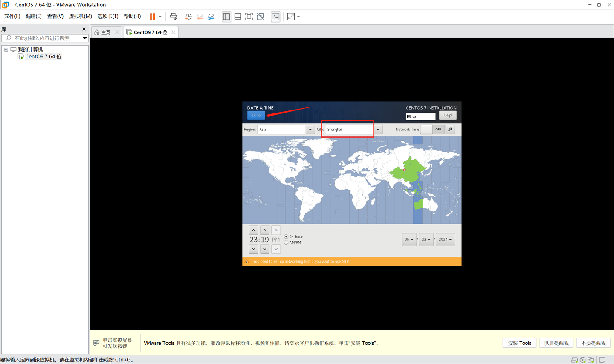614x364 pixels.
Task: Click the 安装 Tools button
Action: 519,343
